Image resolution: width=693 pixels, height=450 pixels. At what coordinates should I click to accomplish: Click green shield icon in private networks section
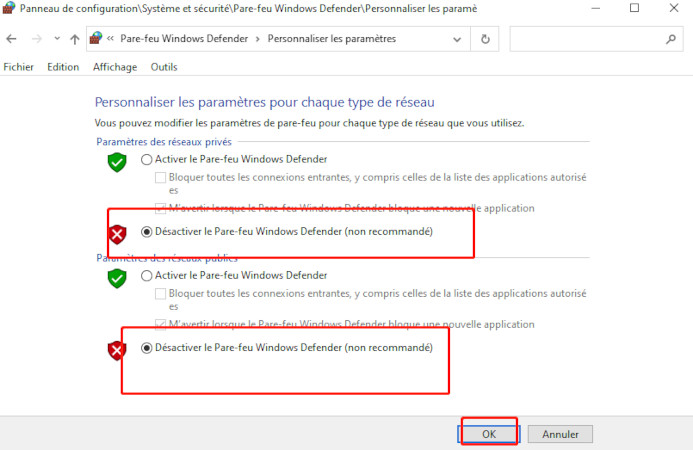tap(117, 162)
